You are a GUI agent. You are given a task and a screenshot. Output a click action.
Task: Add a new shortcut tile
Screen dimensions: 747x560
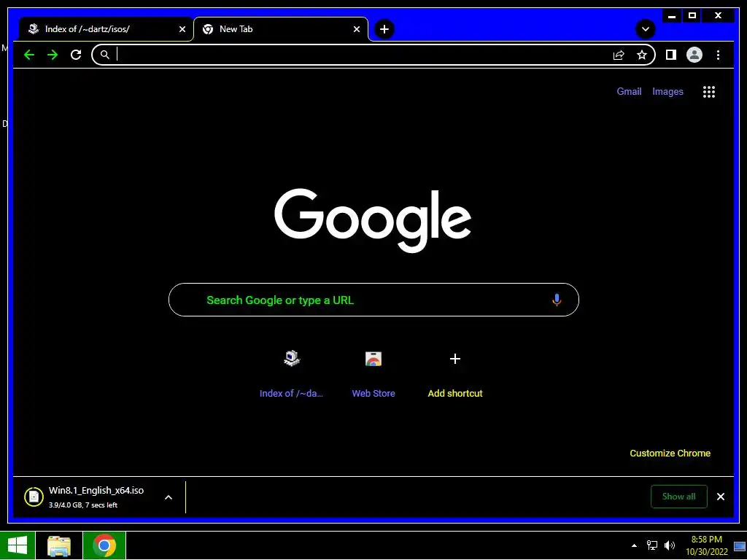[455, 373]
